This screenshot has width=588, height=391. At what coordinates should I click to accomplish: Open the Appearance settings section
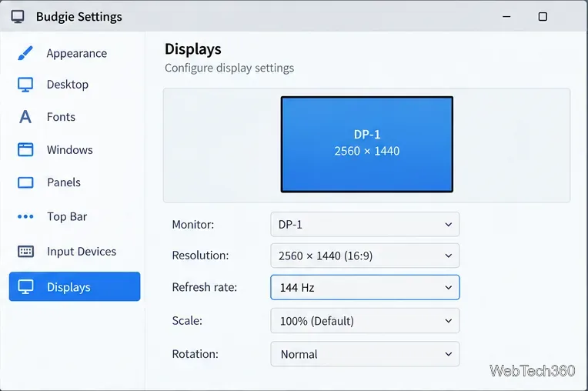click(76, 54)
